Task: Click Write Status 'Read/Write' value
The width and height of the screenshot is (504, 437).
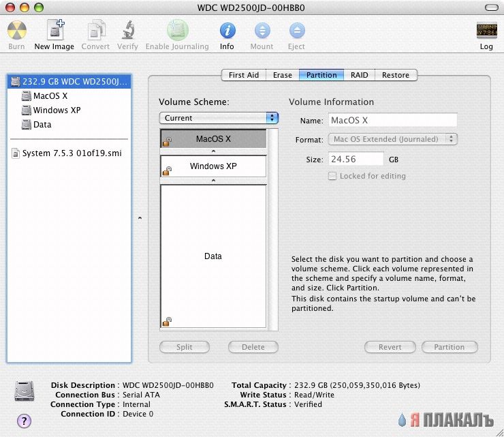Action: (x=315, y=395)
